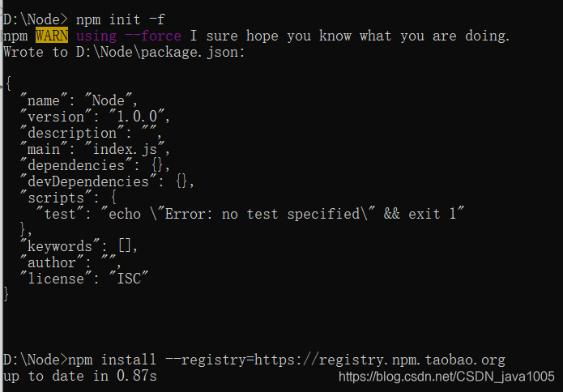Click the D:\Node\package.json path
Screen dimensions: 563x392
(x=160, y=53)
